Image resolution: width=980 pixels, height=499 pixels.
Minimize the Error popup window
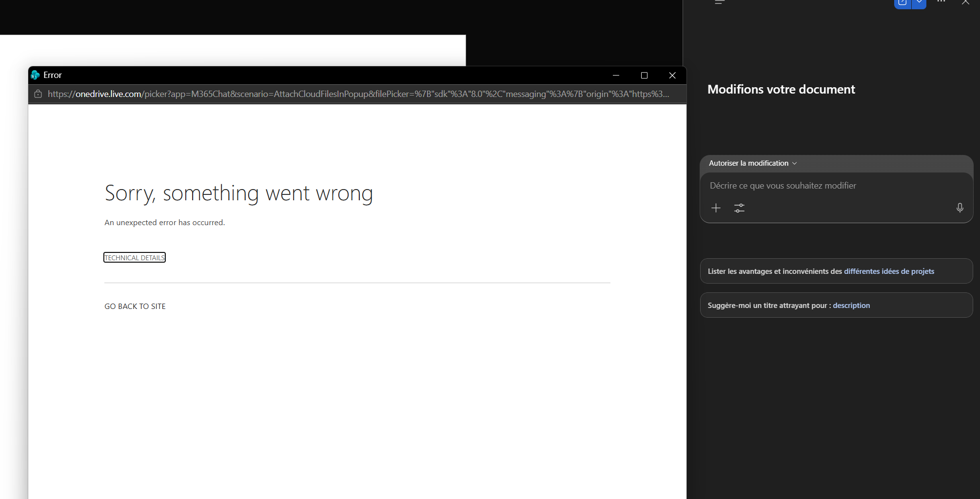tap(616, 76)
